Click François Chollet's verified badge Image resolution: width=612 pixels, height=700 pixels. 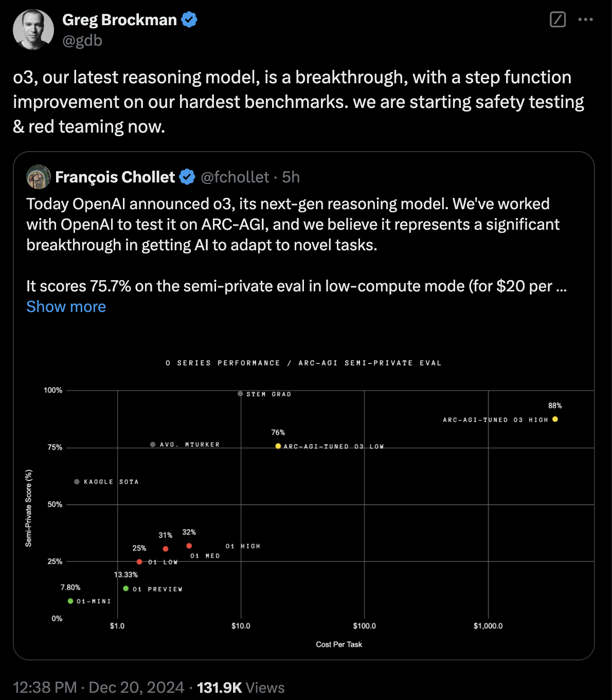[187, 177]
